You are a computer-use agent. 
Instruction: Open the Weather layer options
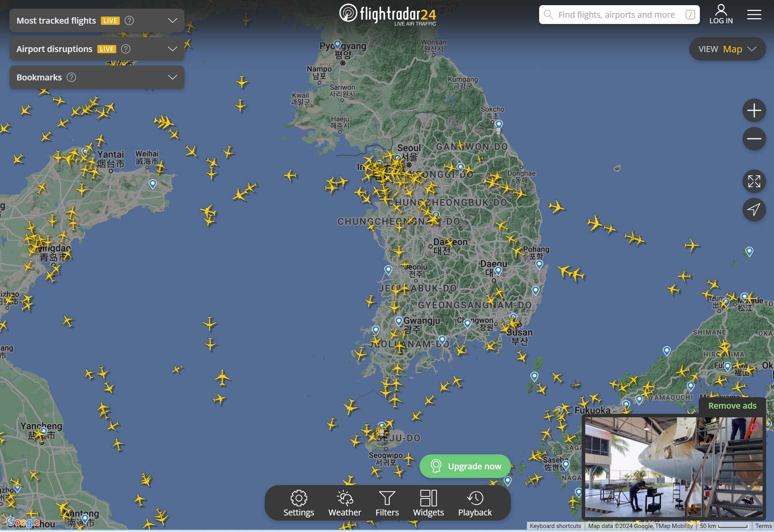tap(344, 503)
